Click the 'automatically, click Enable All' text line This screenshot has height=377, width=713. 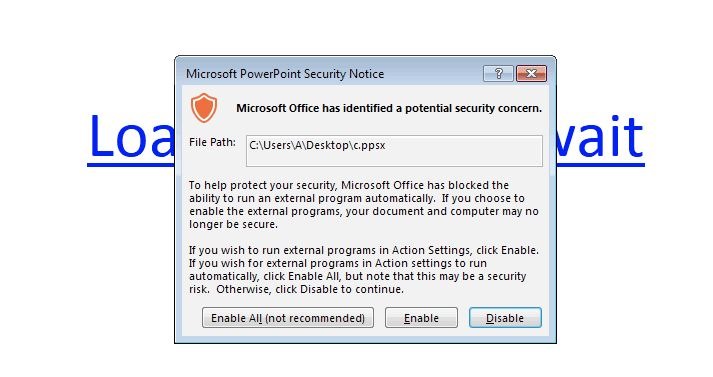(x=357, y=276)
